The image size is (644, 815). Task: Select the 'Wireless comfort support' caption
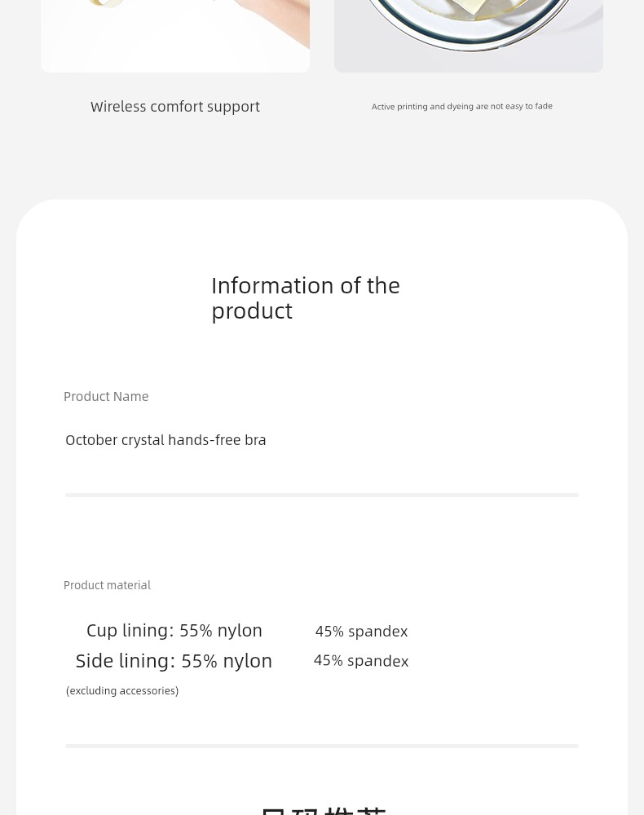click(175, 107)
